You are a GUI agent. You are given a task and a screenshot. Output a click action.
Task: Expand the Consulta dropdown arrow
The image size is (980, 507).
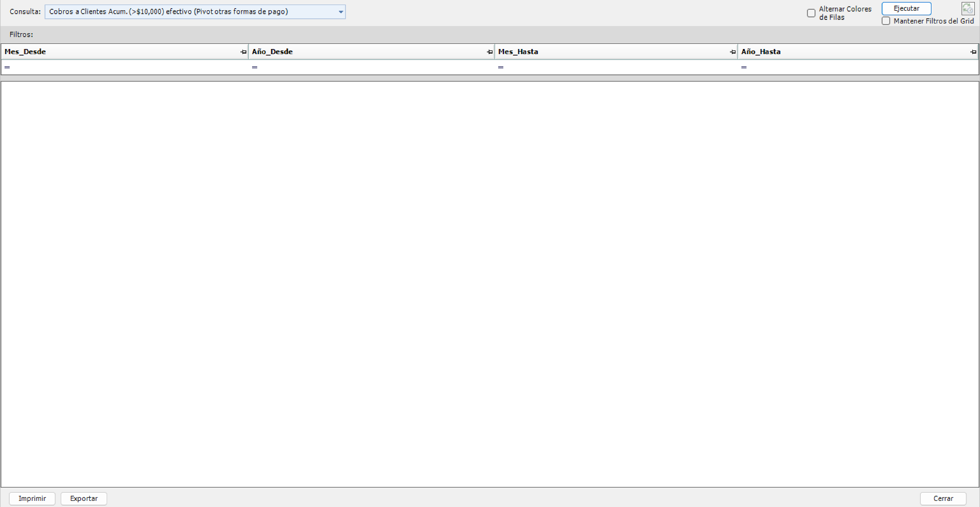(340, 12)
